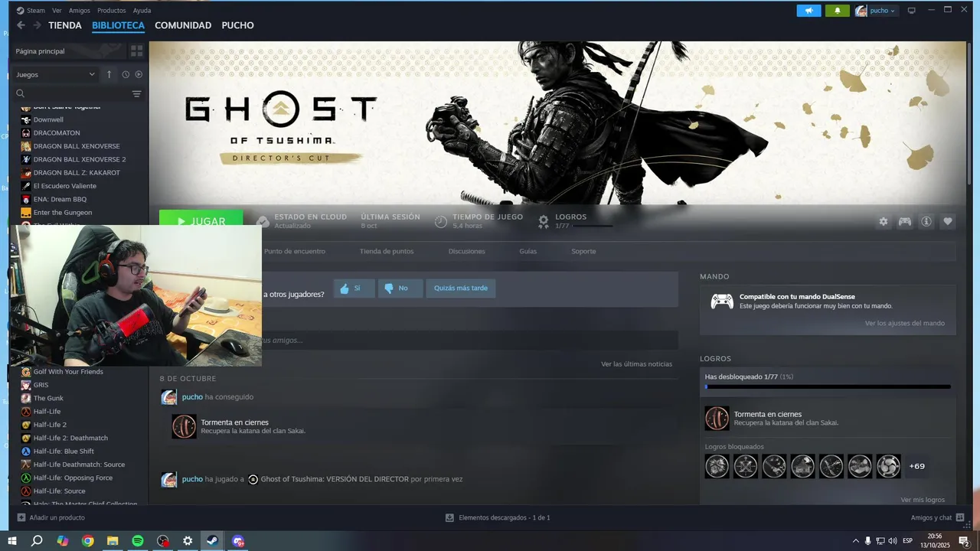Switch library to grid view icon
This screenshot has height=551, width=980.
137,51
